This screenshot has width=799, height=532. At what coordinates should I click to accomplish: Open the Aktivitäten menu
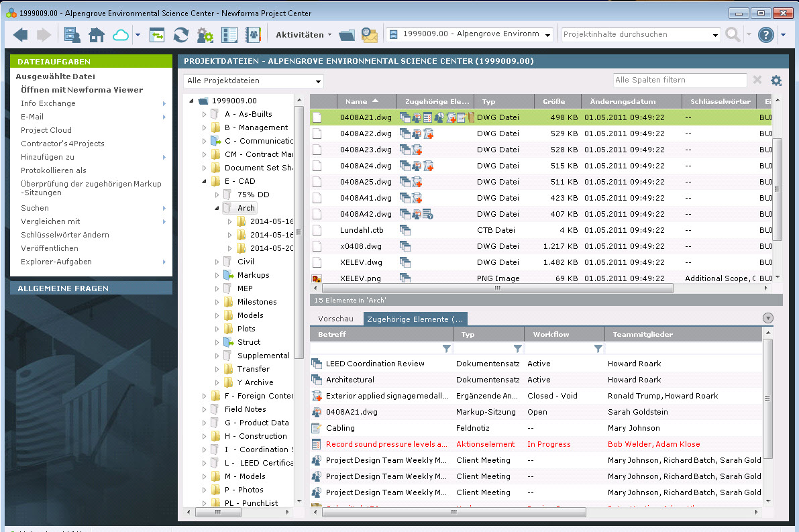click(x=304, y=35)
